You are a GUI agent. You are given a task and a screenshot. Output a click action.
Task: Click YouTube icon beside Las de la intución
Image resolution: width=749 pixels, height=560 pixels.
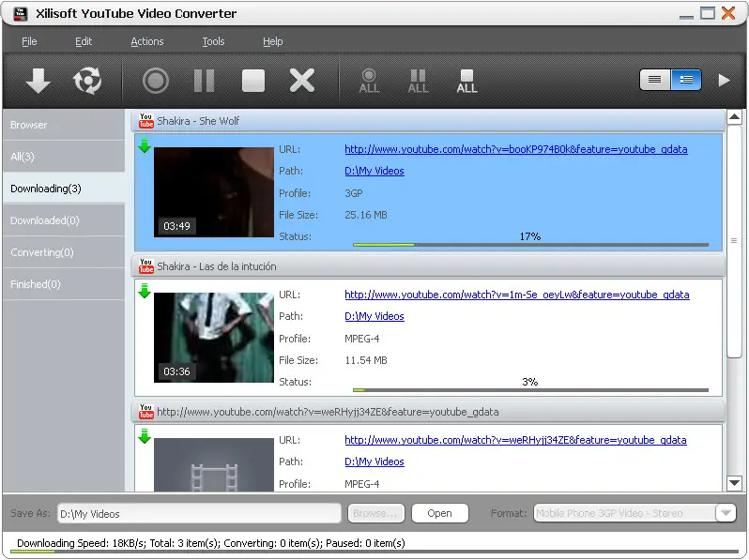(146, 266)
